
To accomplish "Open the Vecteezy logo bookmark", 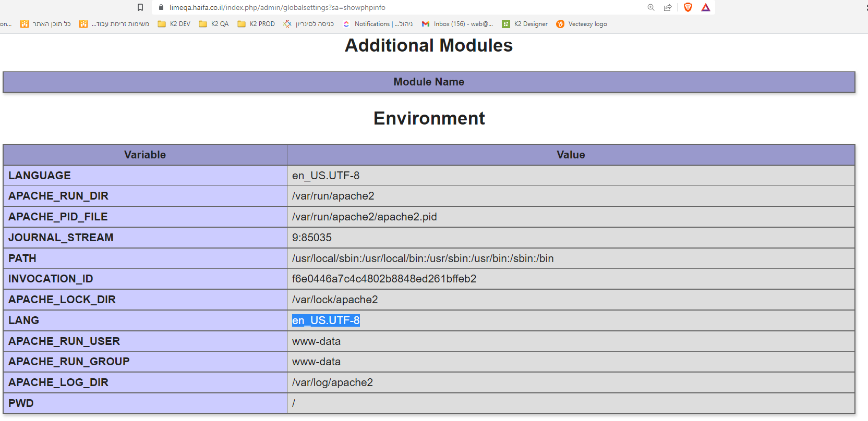I will [582, 24].
